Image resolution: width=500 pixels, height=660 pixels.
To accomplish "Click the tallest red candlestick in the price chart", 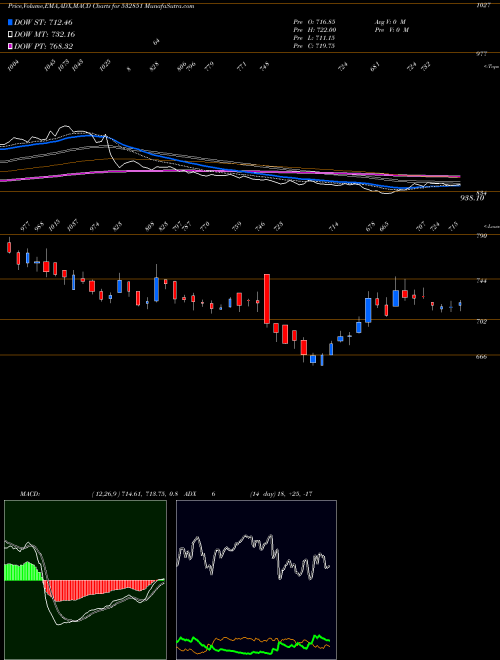I will [267, 299].
